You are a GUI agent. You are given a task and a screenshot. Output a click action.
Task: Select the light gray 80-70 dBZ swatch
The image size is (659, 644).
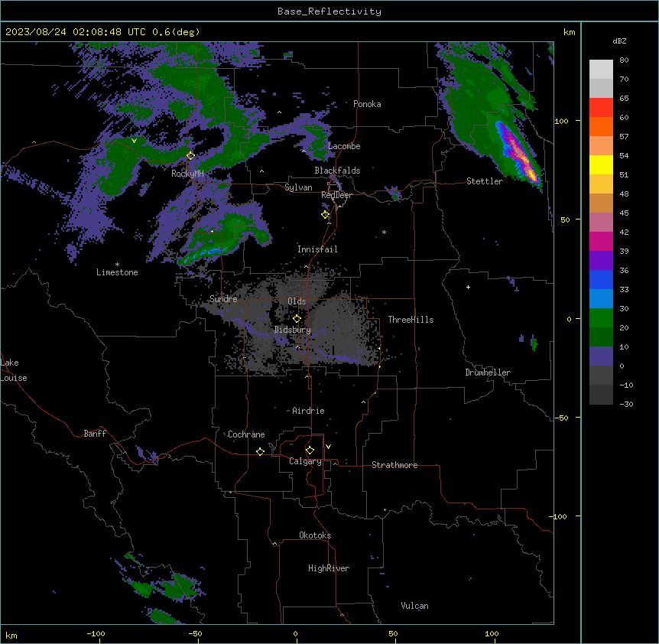point(601,69)
